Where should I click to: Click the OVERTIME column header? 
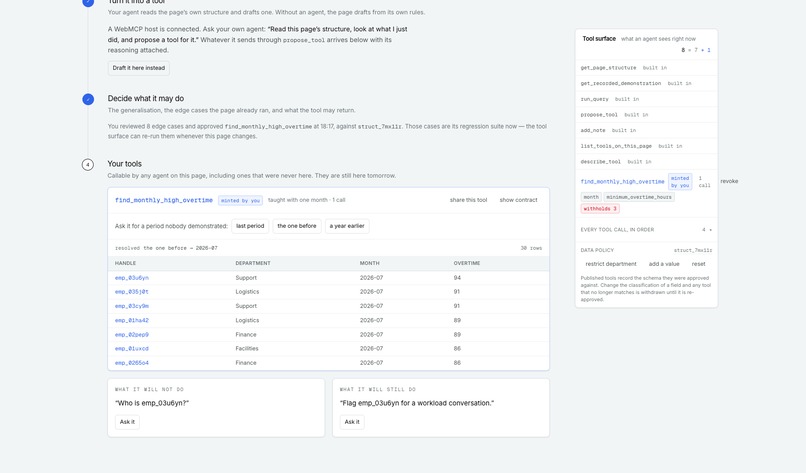pos(467,263)
